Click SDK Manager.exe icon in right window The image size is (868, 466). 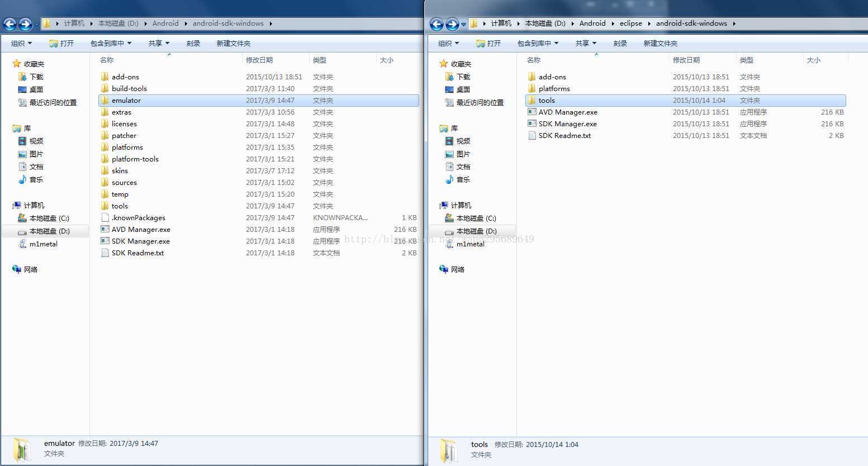click(532, 124)
